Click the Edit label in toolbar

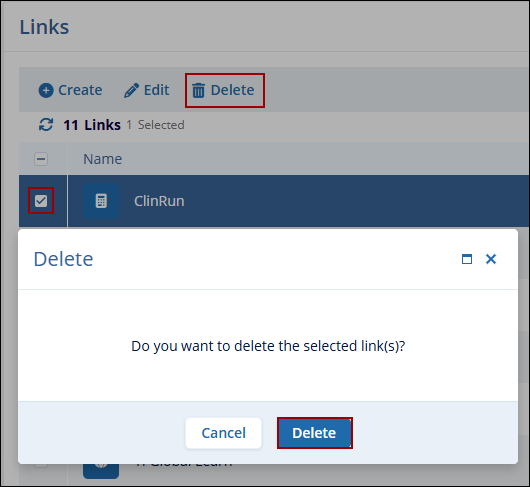click(156, 90)
